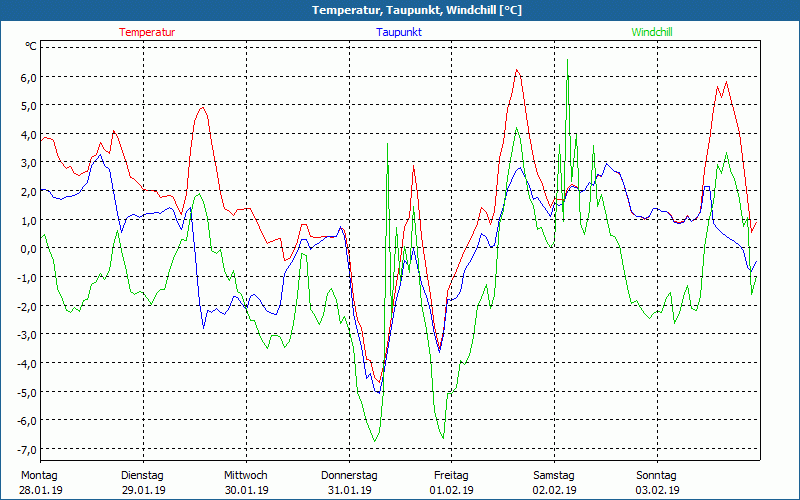Click the -1,0 y-axis value
Screen dimensions: 800x500
coord(27,278)
